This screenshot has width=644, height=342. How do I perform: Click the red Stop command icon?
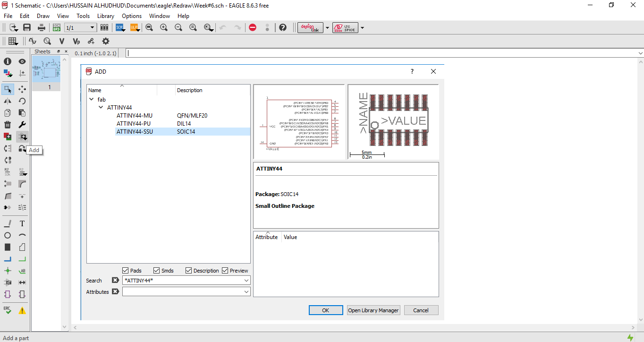pyautogui.click(x=253, y=27)
